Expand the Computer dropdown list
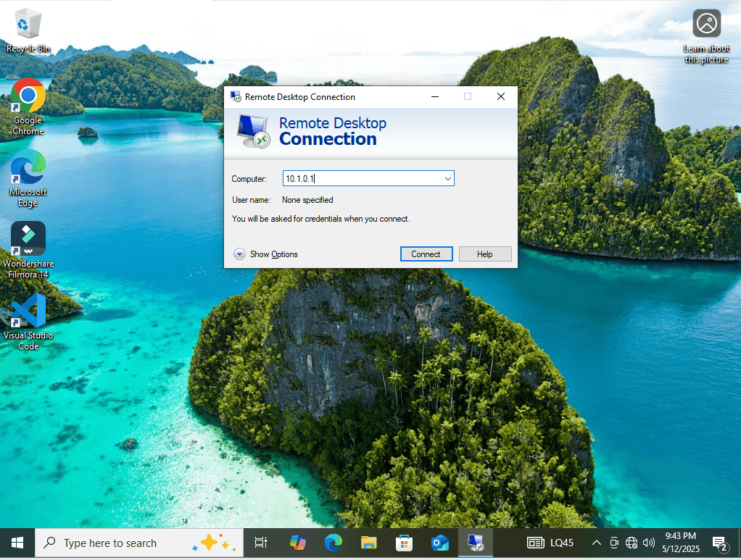Screen dimensions: 741x560 pos(447,179)
